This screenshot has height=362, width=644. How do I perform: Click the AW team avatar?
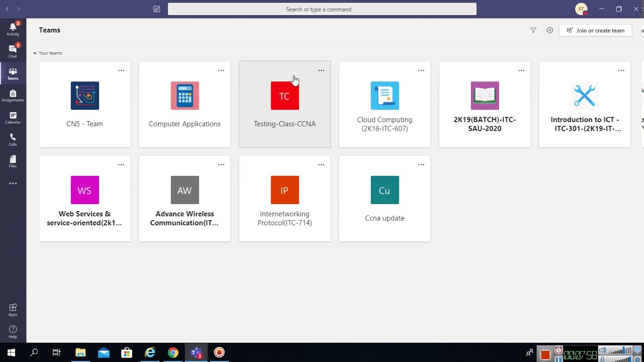point(185,190)
